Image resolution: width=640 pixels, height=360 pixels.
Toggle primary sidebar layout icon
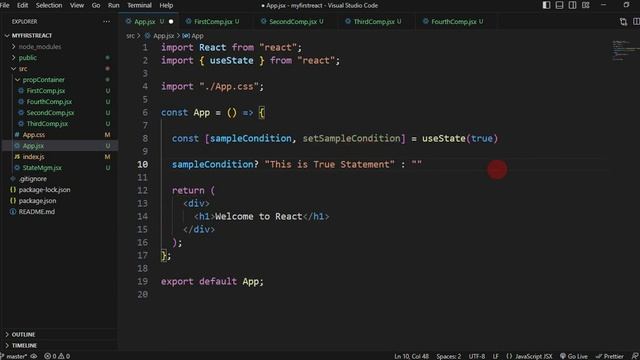(546, 5)
